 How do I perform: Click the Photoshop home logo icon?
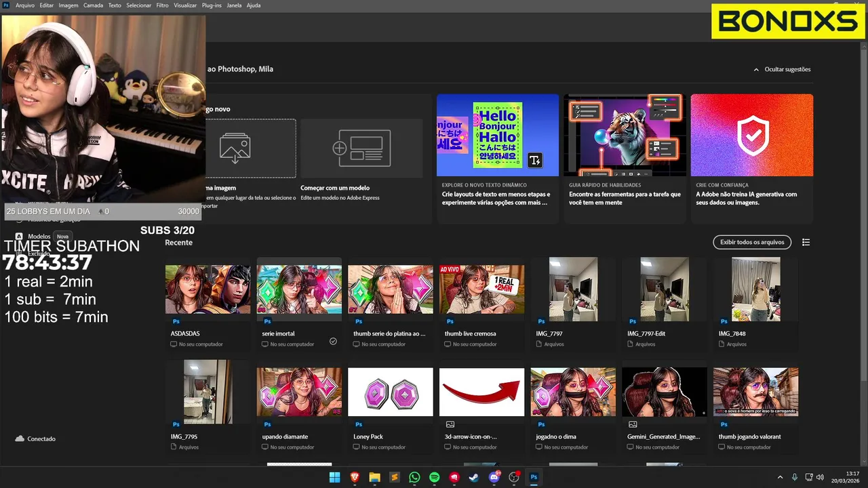click(5, 5)
